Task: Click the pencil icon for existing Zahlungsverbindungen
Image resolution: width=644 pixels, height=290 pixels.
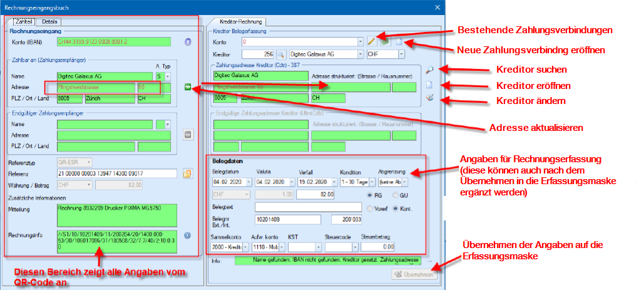Action: [371, 41]
